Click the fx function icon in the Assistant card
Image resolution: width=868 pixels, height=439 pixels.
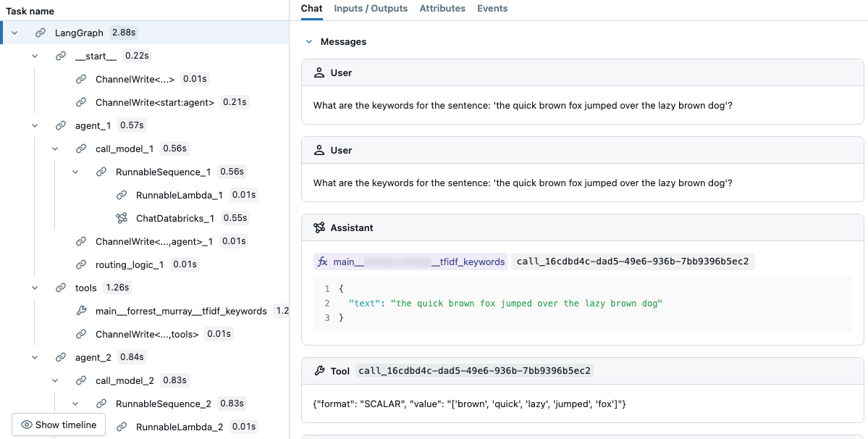pos(322,262)
